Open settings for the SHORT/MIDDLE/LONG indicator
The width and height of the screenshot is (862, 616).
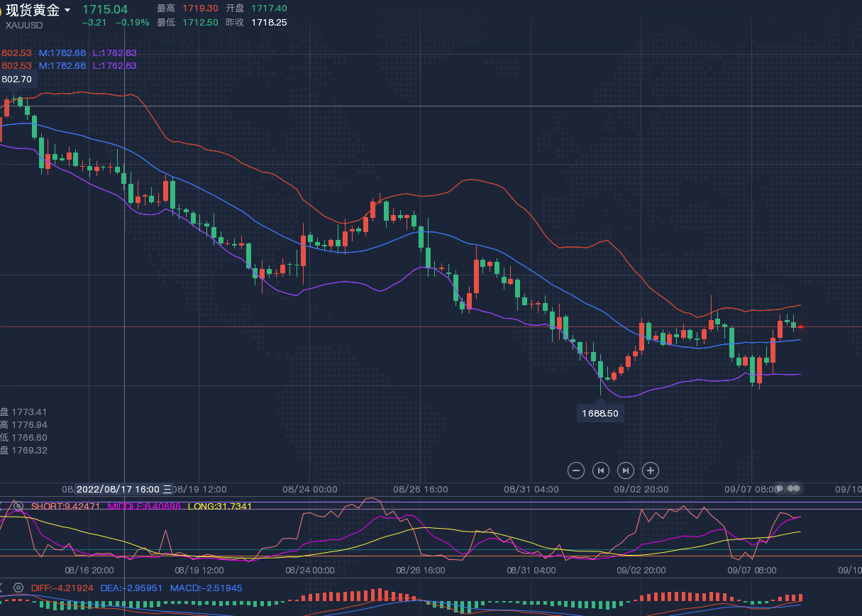[x=18, y=506]
